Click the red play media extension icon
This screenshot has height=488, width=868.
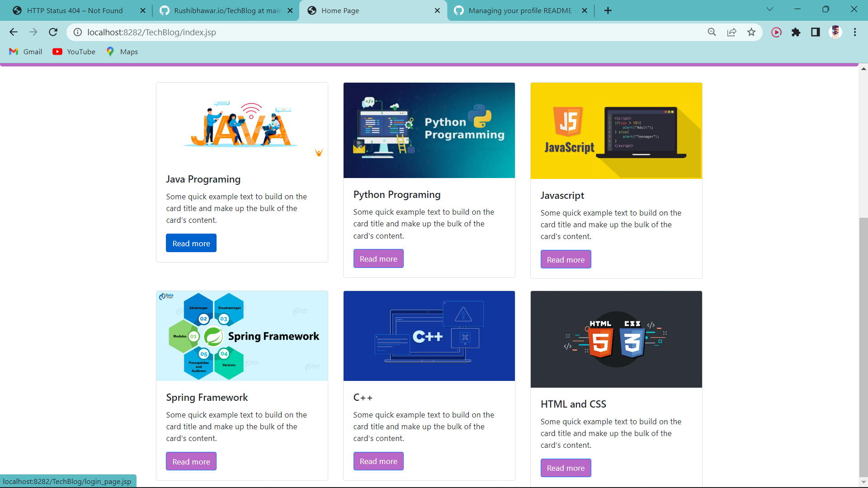777,32
